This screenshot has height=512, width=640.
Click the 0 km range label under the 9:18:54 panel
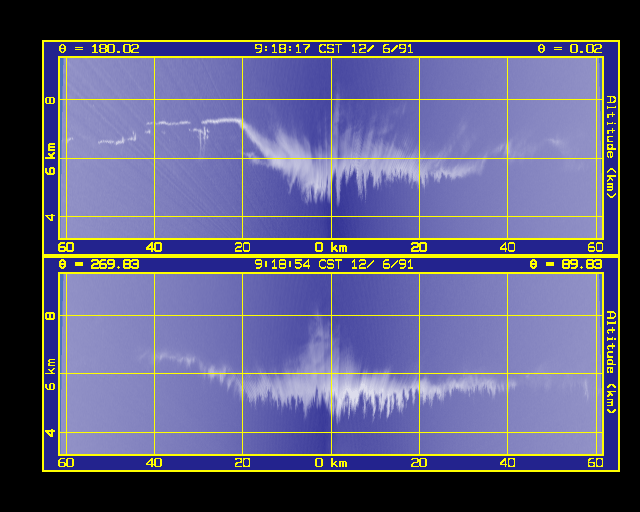pyautogui.click(x=331, y=463)
